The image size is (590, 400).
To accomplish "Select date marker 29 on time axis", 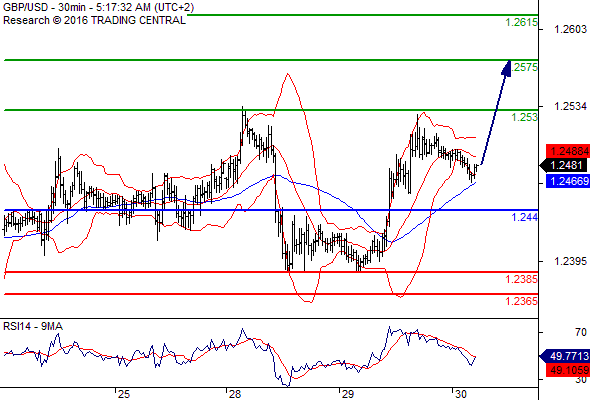I will click(348, 394).
